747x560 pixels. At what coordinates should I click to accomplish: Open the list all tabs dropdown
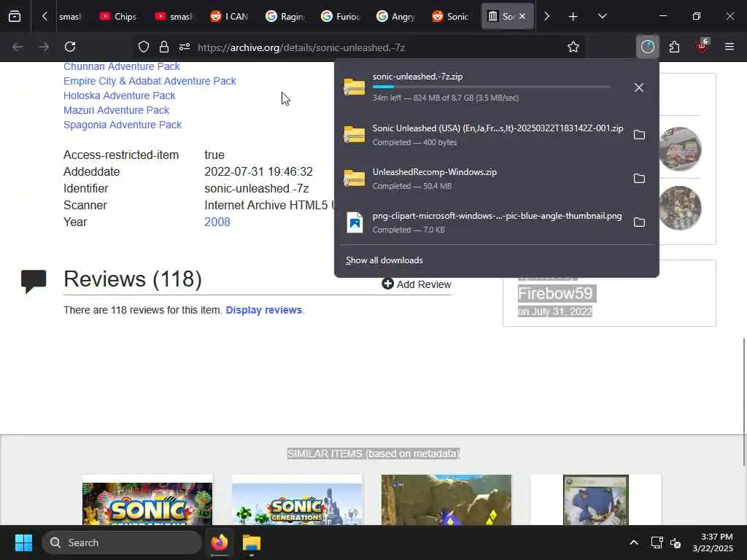602,16
